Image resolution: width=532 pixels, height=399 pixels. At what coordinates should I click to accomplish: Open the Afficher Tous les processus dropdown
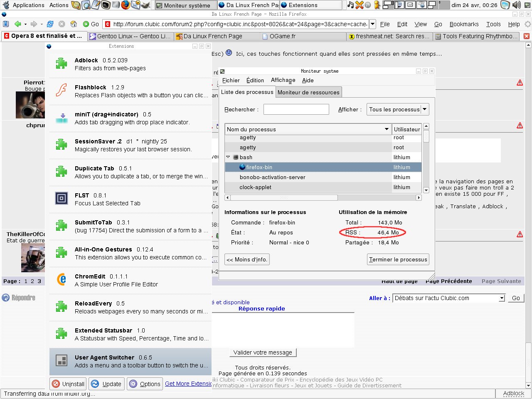pos(398,109)
